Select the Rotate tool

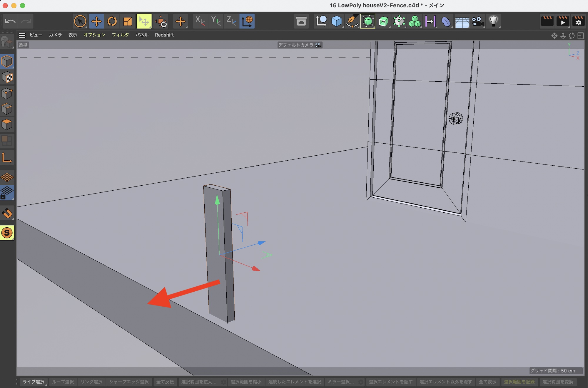click(x=112, y=21)
